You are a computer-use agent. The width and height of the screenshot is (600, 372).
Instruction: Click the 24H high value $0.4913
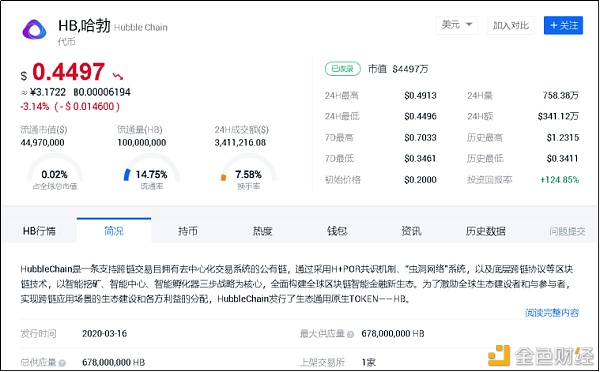(420, 96)
